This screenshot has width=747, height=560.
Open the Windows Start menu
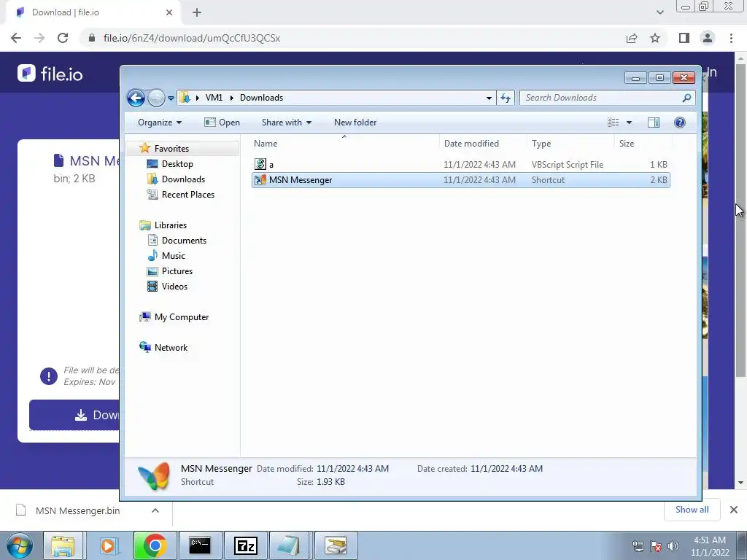pos(20,545)
